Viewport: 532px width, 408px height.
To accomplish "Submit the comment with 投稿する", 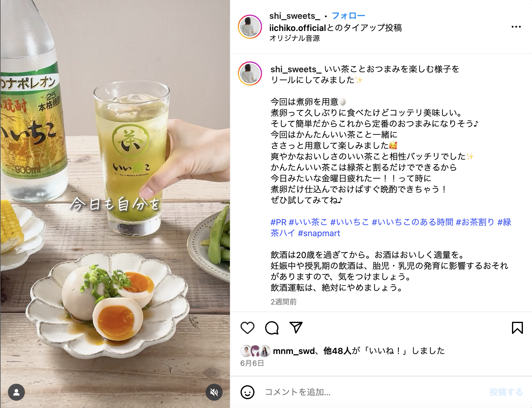I will pyautogui.click(x=506, y=392).
